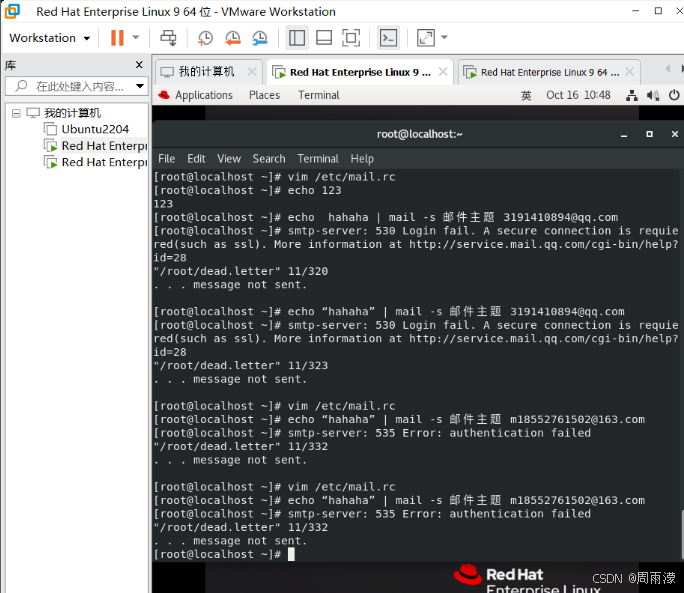Screen dimensions: 684x593
Task: Open the console view icon
Action: point(388,38)
